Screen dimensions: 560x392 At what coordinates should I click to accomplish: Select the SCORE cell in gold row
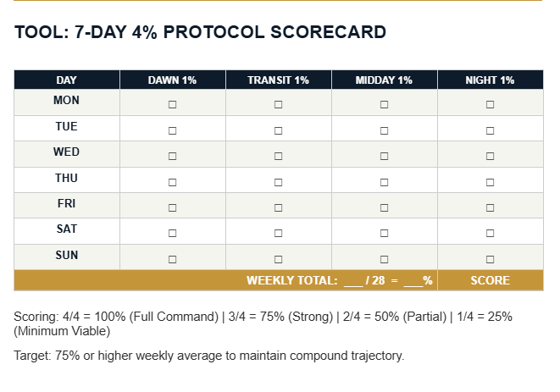click(x=490, y=280)
